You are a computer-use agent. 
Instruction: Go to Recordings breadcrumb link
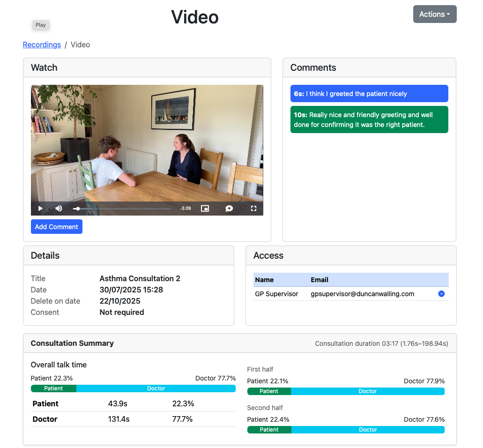(x=42, y=45)
